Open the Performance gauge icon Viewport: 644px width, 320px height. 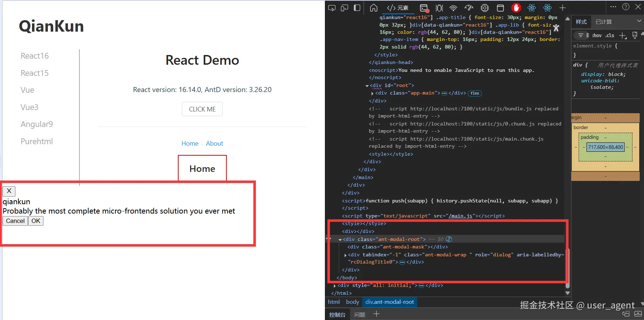coord(469,8)
